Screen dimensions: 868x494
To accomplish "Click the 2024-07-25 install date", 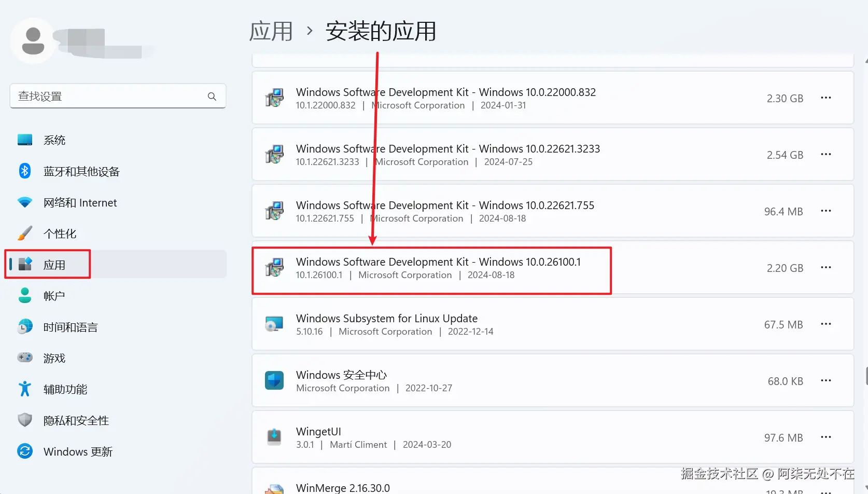I will tap(508, 162).
